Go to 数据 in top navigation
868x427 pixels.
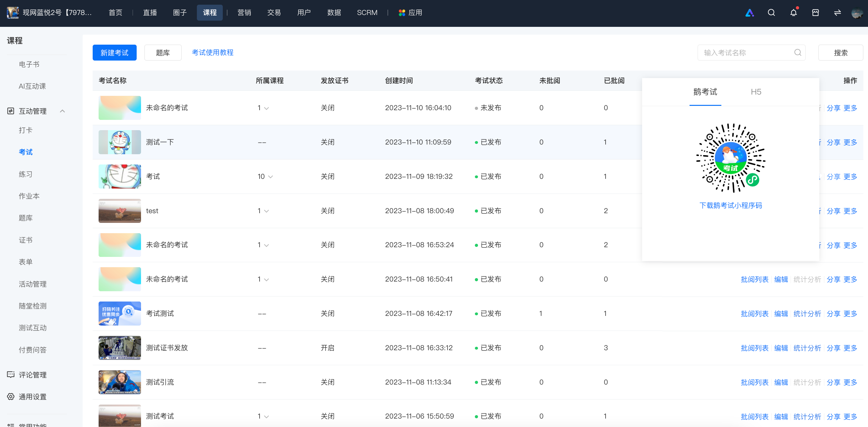click(x=334, y=12)
